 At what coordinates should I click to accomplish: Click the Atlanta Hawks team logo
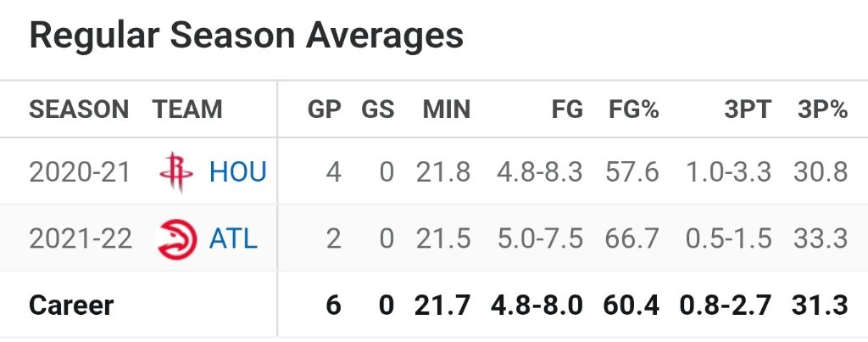[176, 239]
